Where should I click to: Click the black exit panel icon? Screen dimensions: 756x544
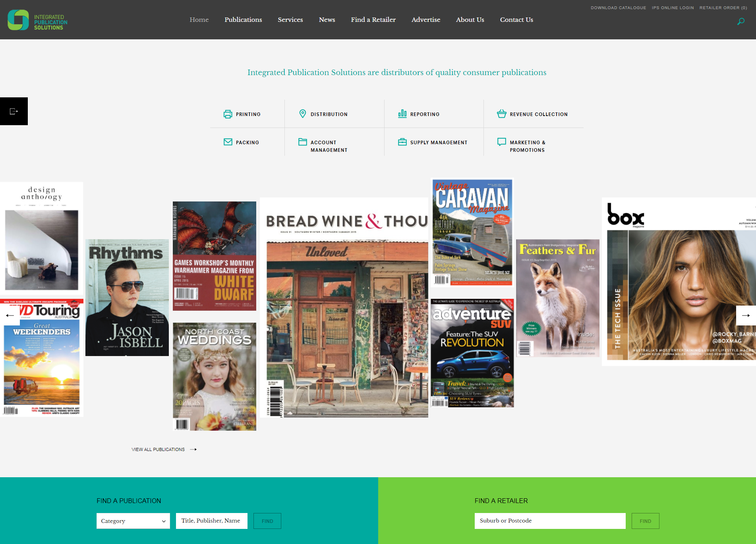[14, 111]
